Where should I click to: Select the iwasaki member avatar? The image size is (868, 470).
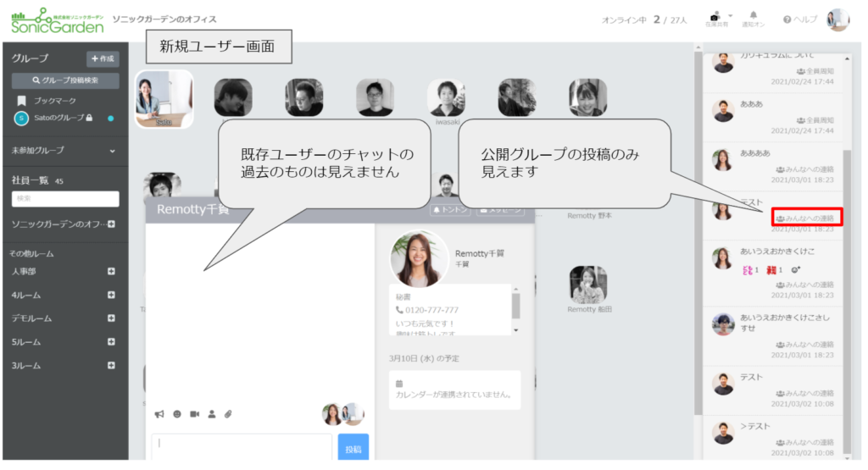[446, 98]
